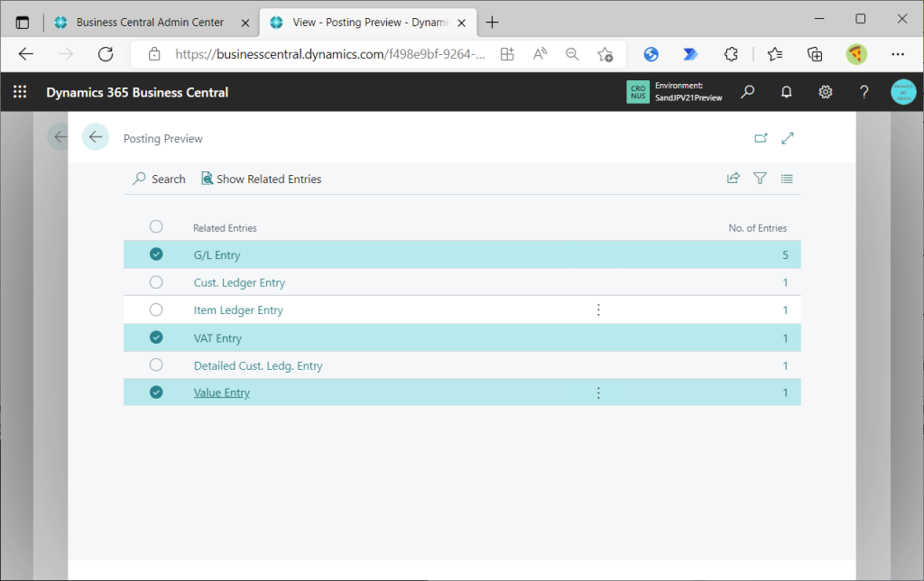The height and width of the screenshot is (581, 924).
Task: Open the Value Entry link
Action: 222,392
